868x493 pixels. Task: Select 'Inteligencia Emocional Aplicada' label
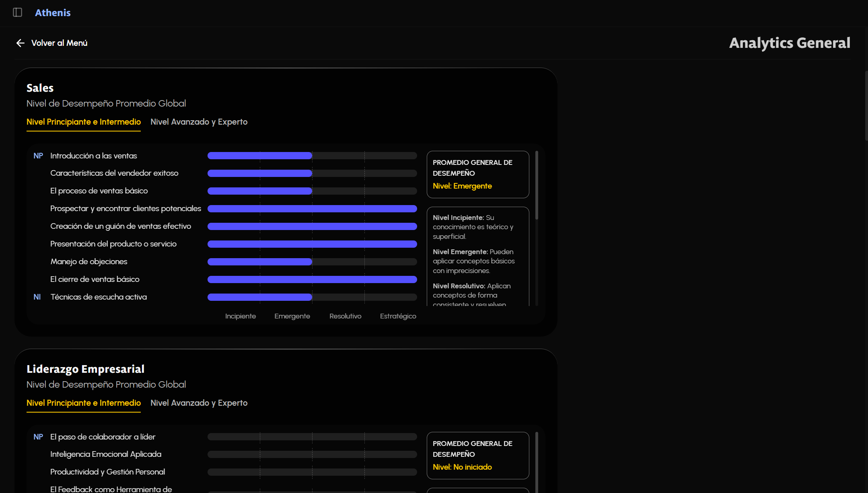point(106,454)
